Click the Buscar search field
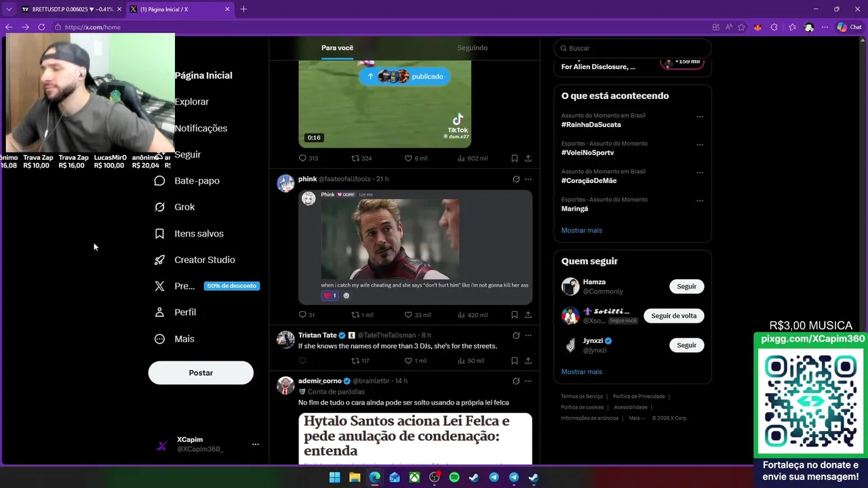 [x=633, y=48]
